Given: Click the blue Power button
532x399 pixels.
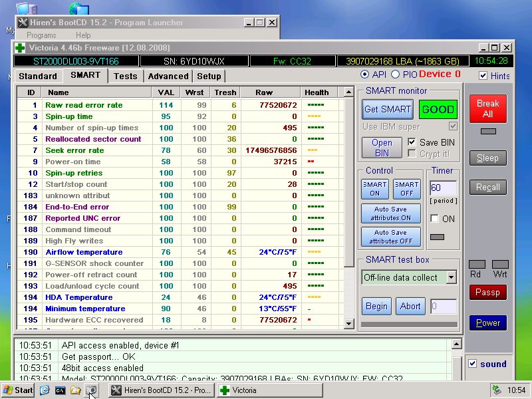Looking at the screenshot, I should point(488,323).
